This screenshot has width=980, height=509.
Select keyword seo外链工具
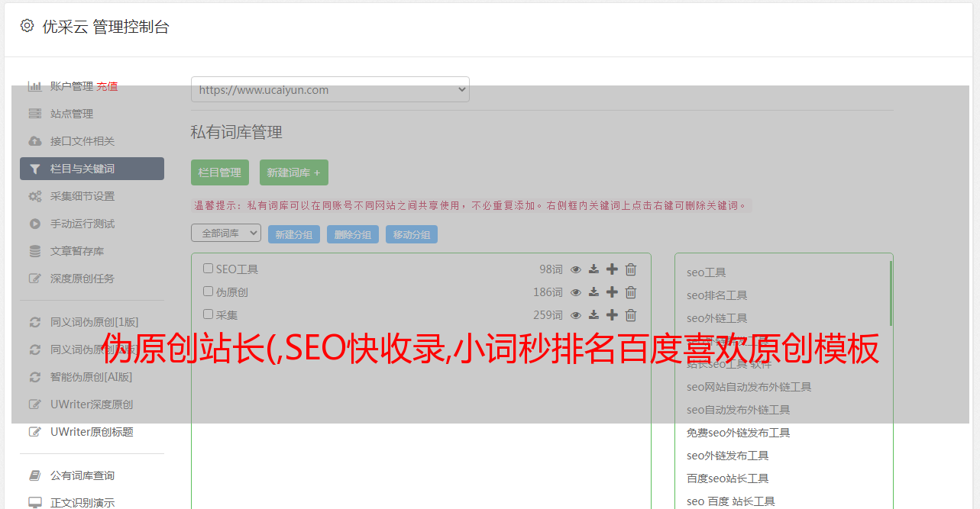716,318
